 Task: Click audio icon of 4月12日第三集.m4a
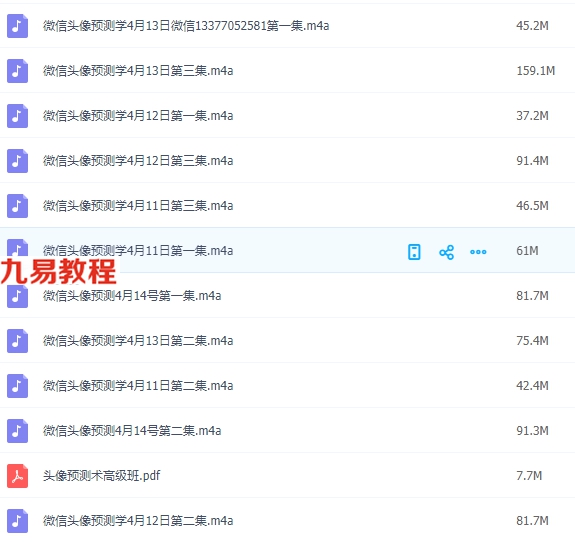[x=17, y=161]
